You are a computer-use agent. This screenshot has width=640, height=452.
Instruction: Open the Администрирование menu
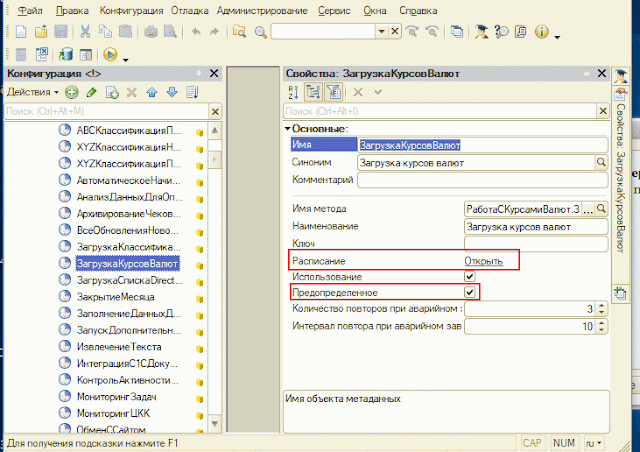(x=262, y=11)
